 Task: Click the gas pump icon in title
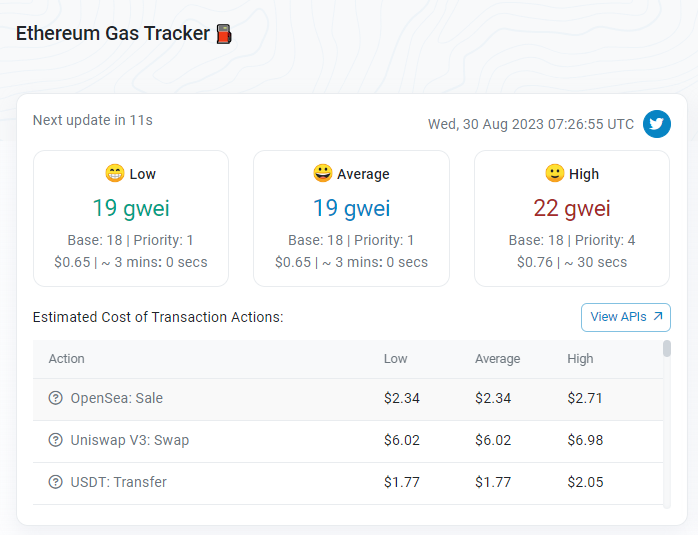coord(224,34)
